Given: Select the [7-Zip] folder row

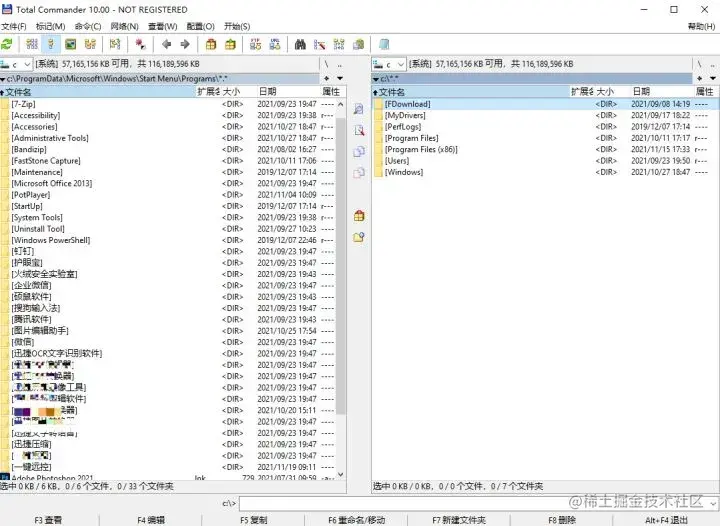Looking at the screenshot, I should pos(168,104).
